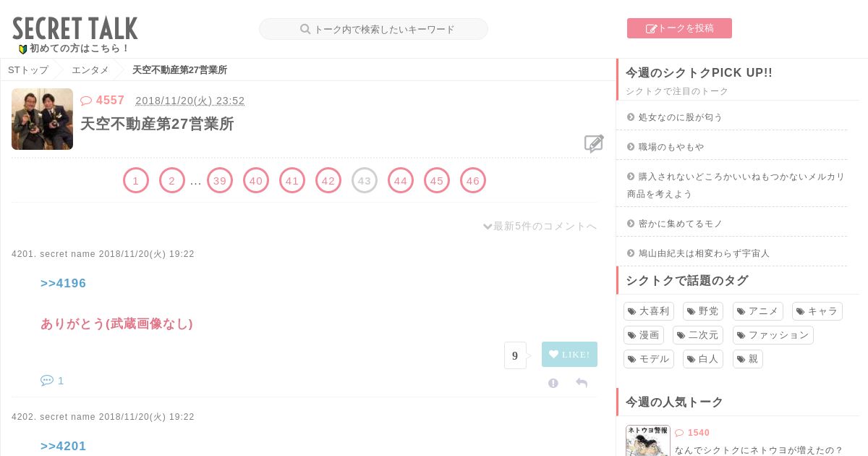Go to page 1
868x456 pixels.
click(x=136, y=180)
